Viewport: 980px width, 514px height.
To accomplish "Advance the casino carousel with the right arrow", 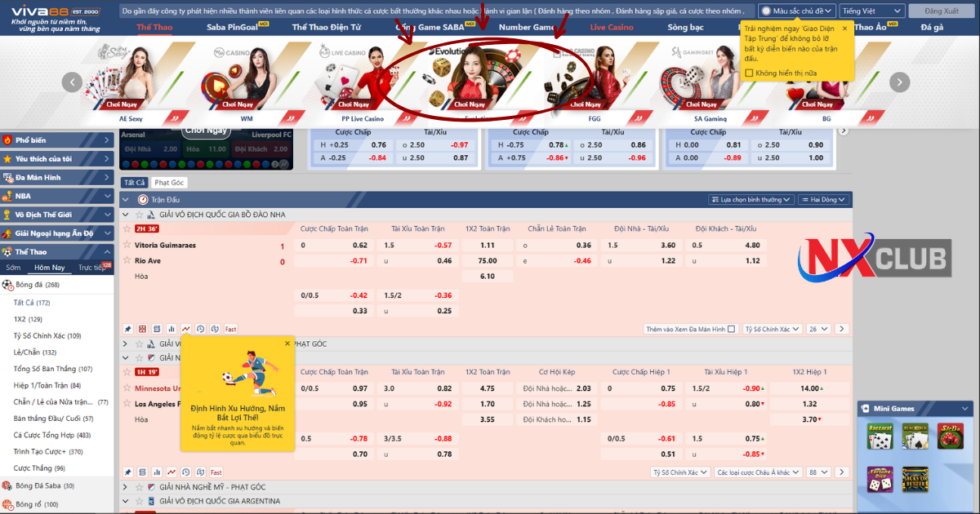I will tap(899, 82).
